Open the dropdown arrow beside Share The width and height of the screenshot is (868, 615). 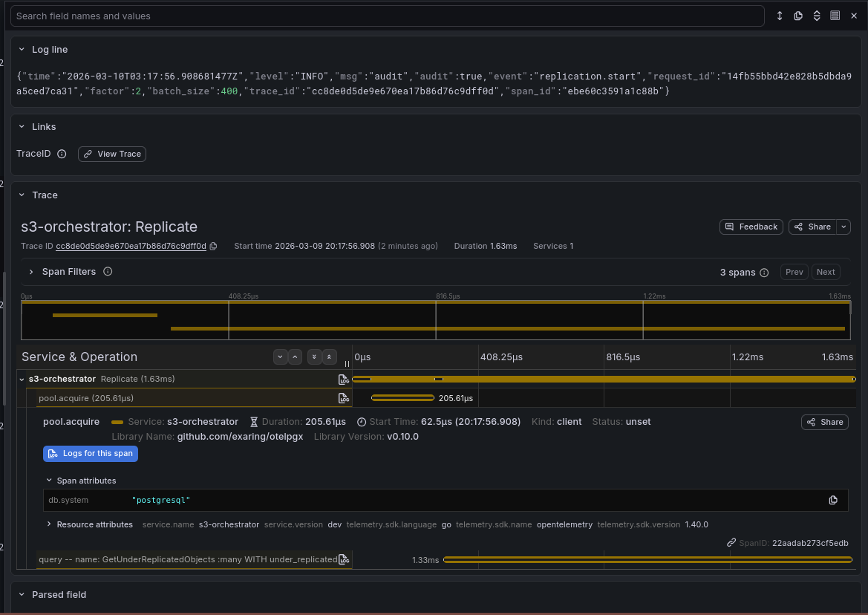(843, 227)
